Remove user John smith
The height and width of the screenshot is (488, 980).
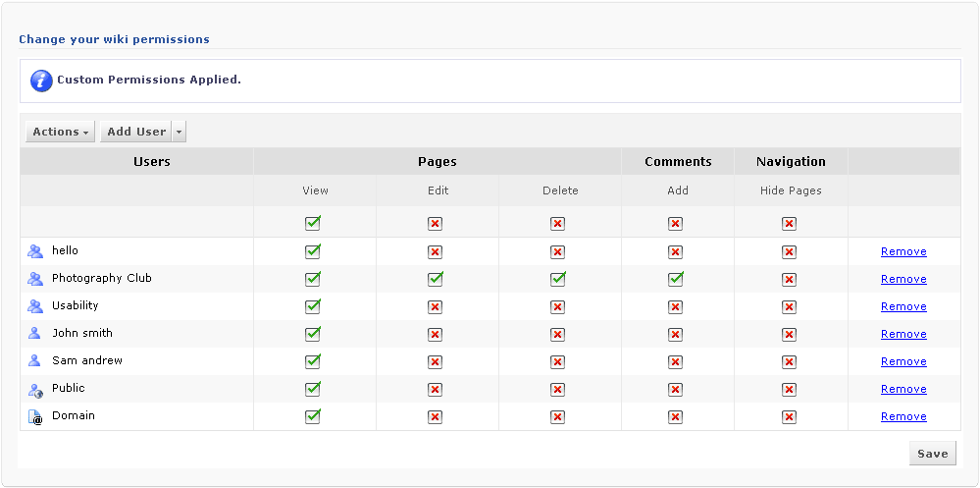(x=903, y=334)
